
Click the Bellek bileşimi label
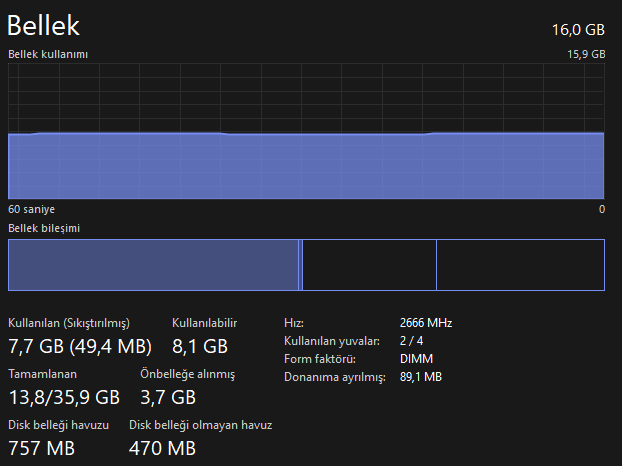coord(44,228)
